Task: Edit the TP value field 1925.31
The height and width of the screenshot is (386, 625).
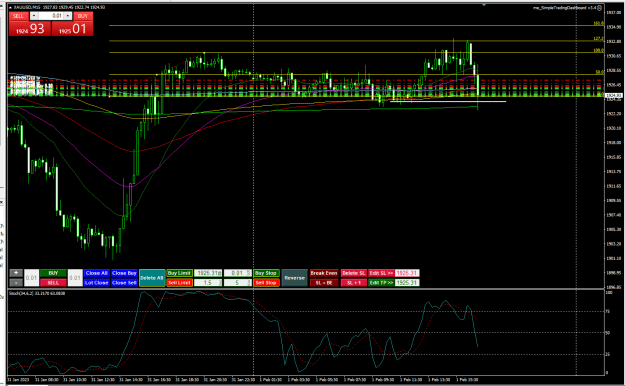Action: point(407,283)
